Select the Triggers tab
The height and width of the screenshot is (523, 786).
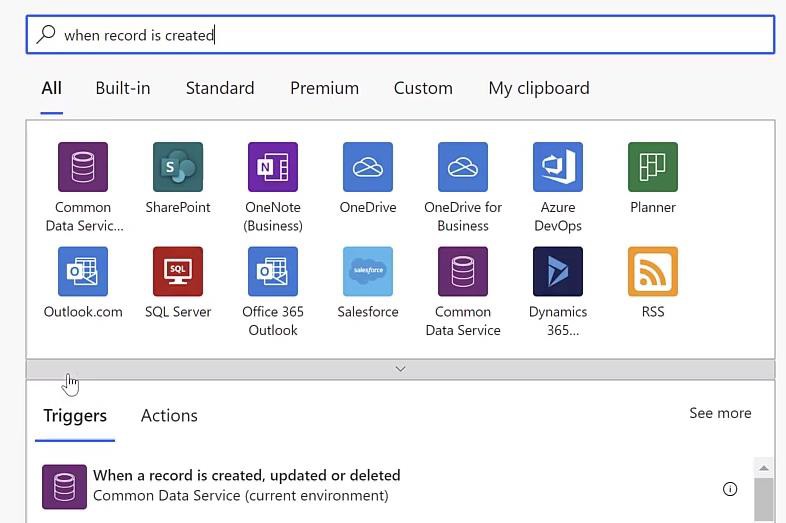click(75, 416)
